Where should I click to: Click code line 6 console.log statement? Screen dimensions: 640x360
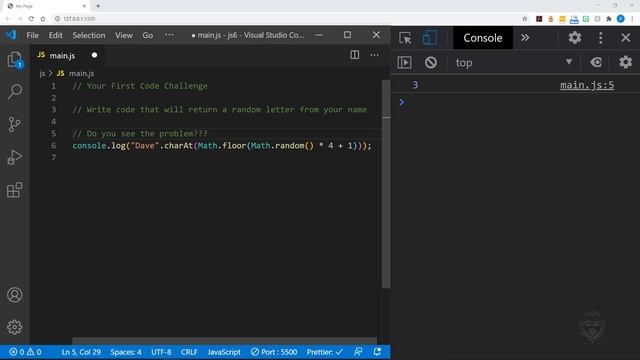[x=222, y=146]
